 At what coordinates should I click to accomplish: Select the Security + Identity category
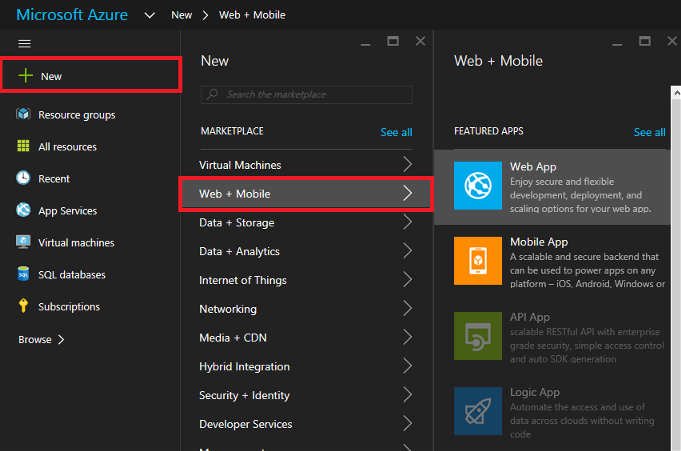306,395
